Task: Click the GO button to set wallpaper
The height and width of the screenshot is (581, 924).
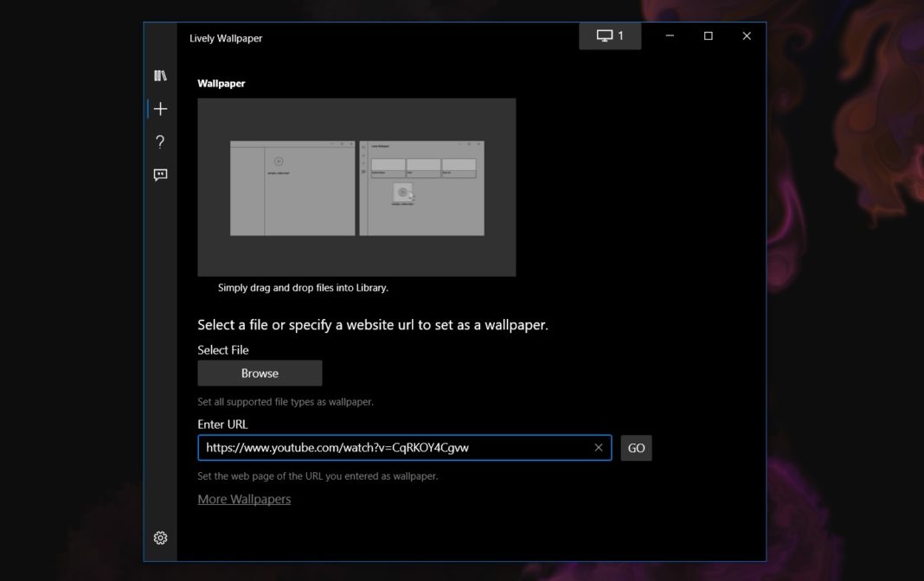Action: click(636, 448)
